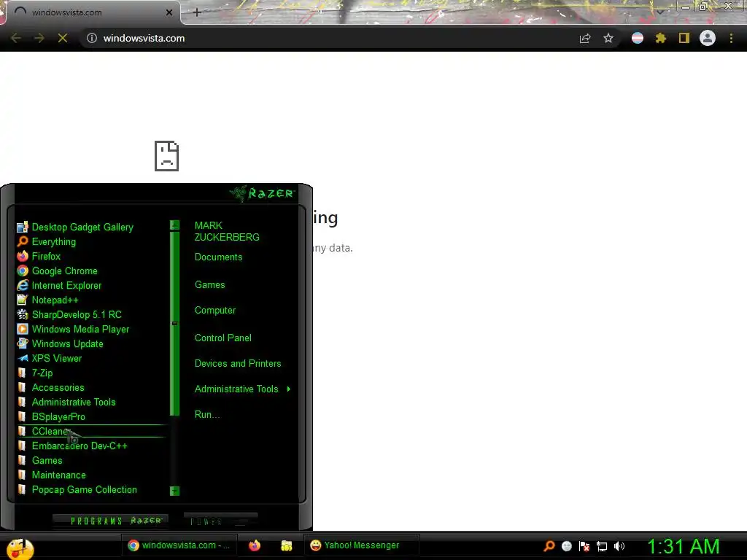Click the Everything tray search icon
This screenshot has width=747, height=560.
coord(549,546)
